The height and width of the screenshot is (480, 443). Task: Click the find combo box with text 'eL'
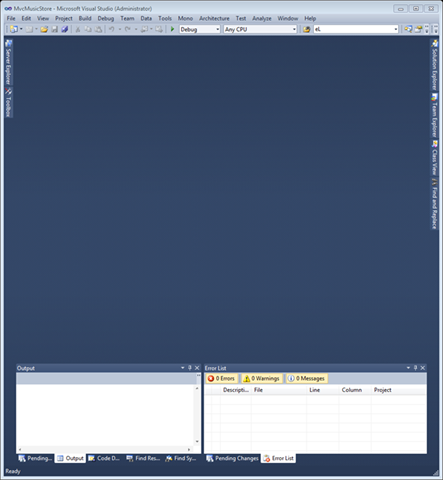pos(356,29)
